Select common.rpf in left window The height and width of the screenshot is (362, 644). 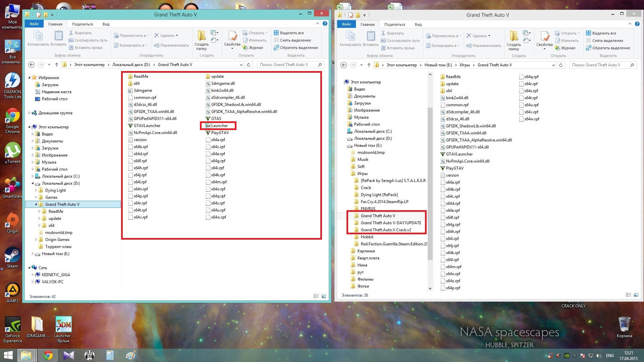(x=142, y=98)
